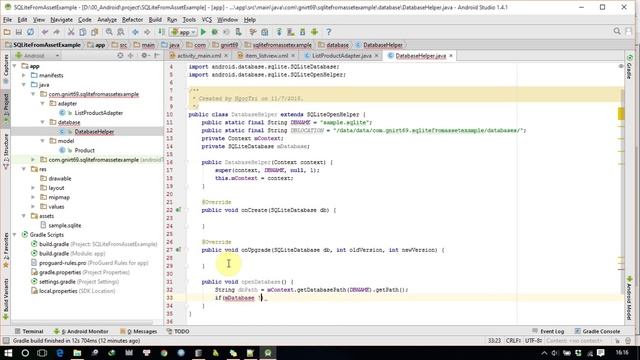Select the Product class in tree
Viewport: 640px width, 360px height.
pos(84,150)
